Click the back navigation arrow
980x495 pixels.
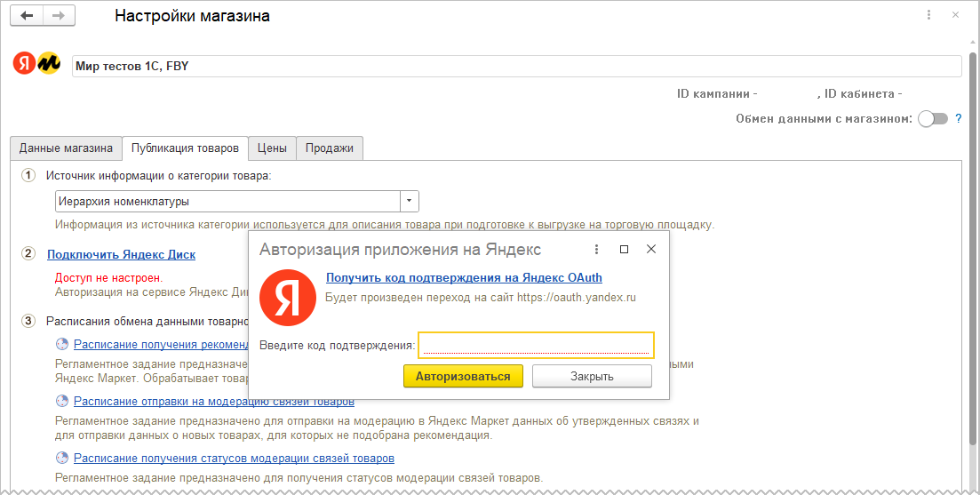(27, 16)
